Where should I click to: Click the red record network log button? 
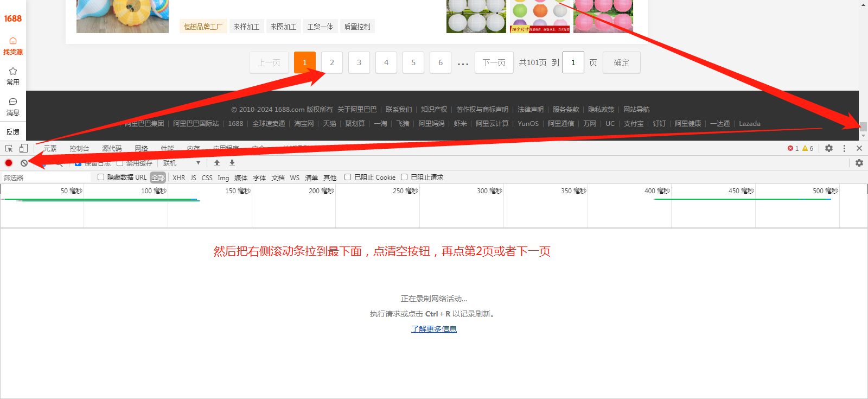[9, 163]
